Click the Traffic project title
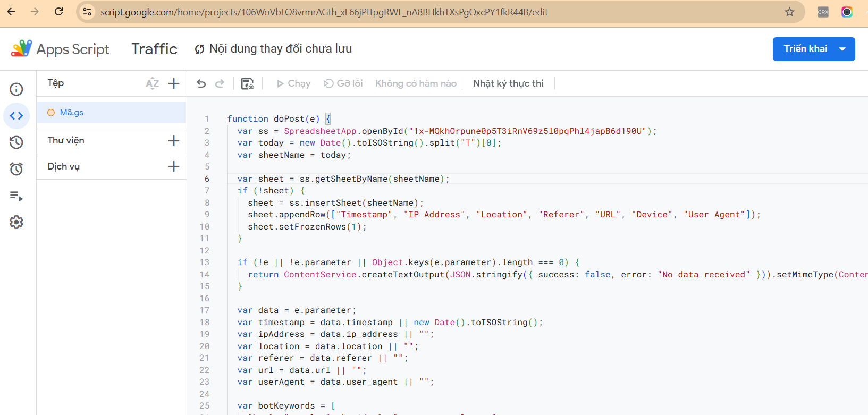 click(x=154, y=49)
